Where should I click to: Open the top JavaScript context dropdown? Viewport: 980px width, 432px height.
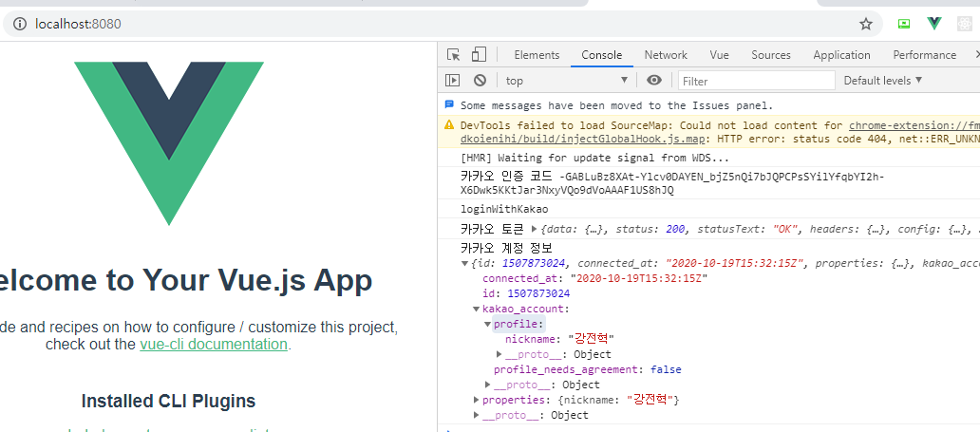[567, 80]
